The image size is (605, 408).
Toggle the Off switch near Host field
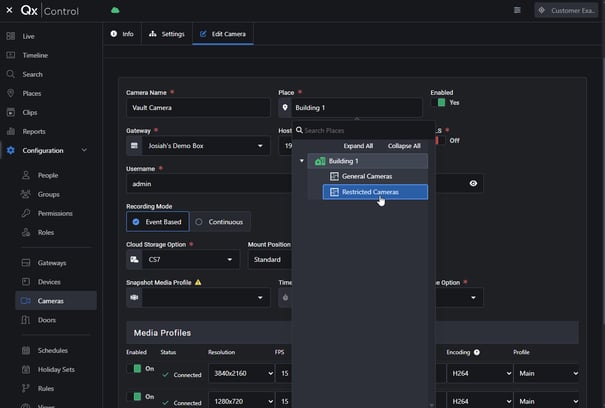[x=440, y=141]
